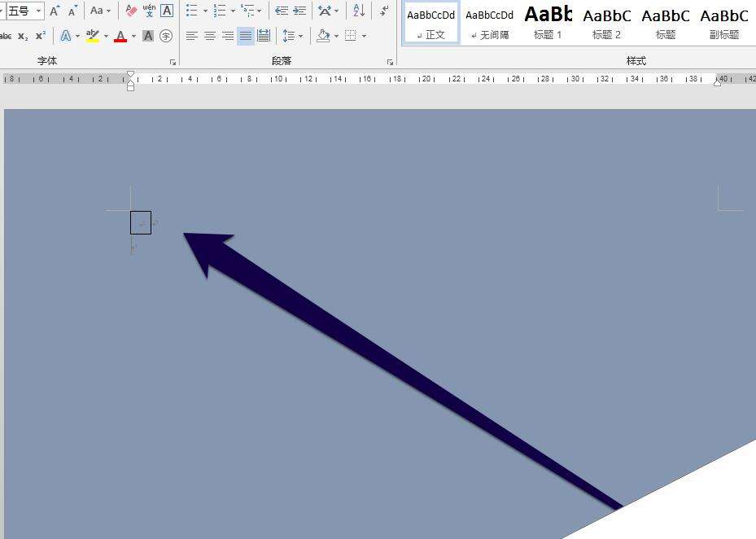Toggle superscript formatting
Screen dimensions: 756x539
point(41,36)
